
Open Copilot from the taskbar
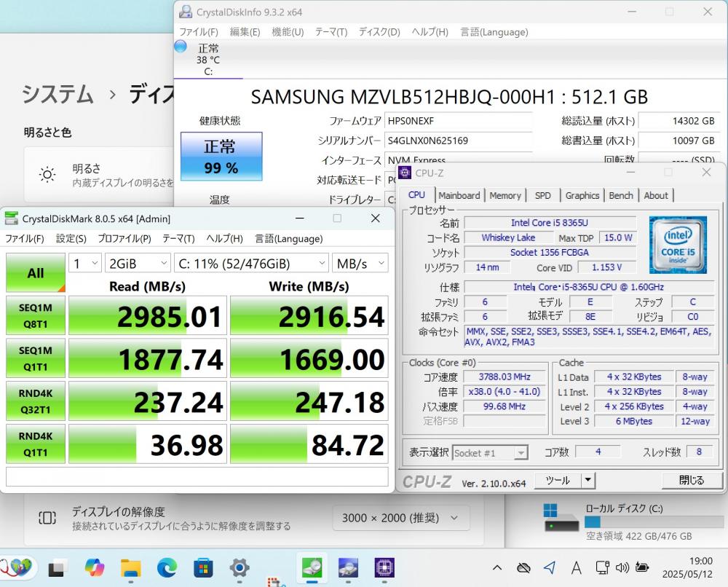tap(95, 567)
